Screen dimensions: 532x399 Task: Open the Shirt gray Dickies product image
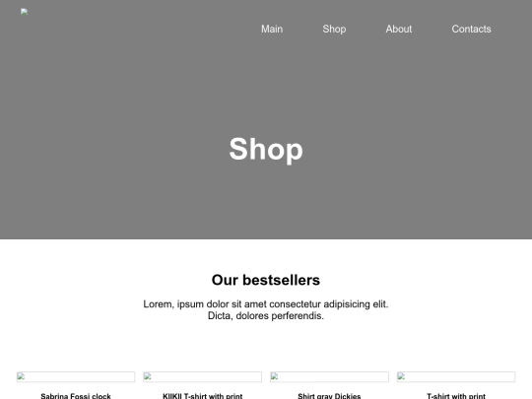coord(329,376)
